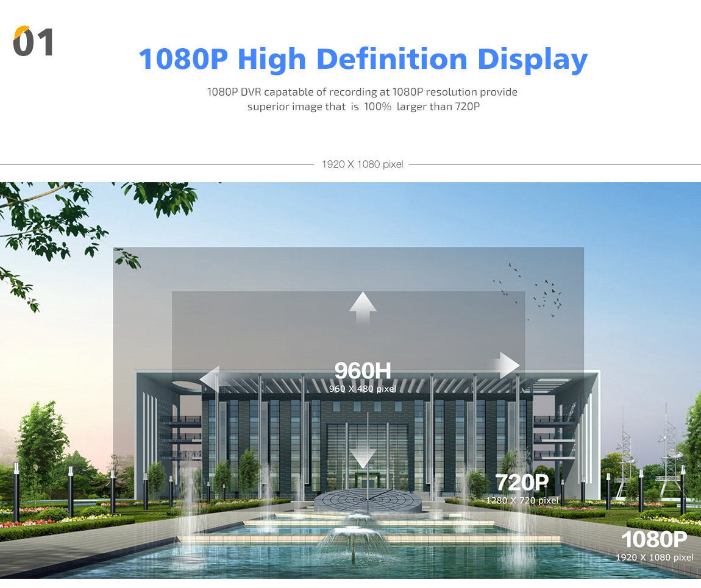Click the white left-pointing arrow

coord(210,379)
